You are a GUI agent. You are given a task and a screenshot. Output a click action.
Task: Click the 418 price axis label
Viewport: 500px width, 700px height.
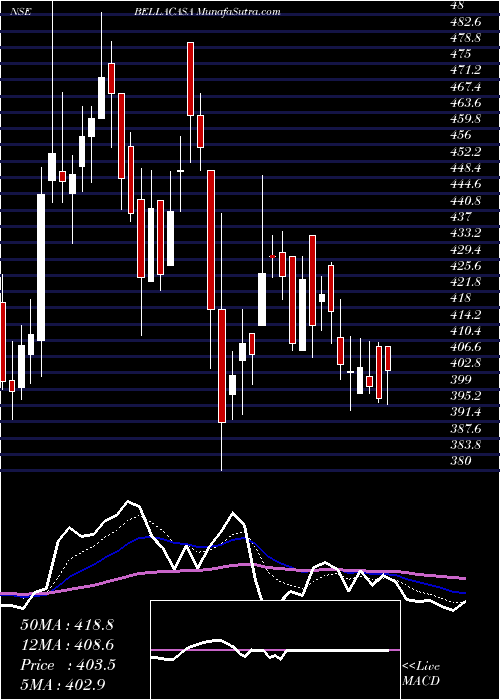[x=461, y=298]
